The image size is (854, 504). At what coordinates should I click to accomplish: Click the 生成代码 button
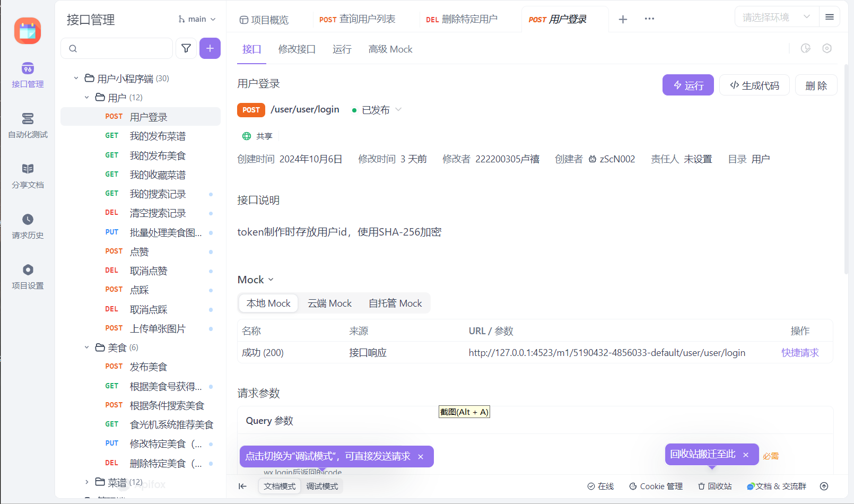coord(754,85)
